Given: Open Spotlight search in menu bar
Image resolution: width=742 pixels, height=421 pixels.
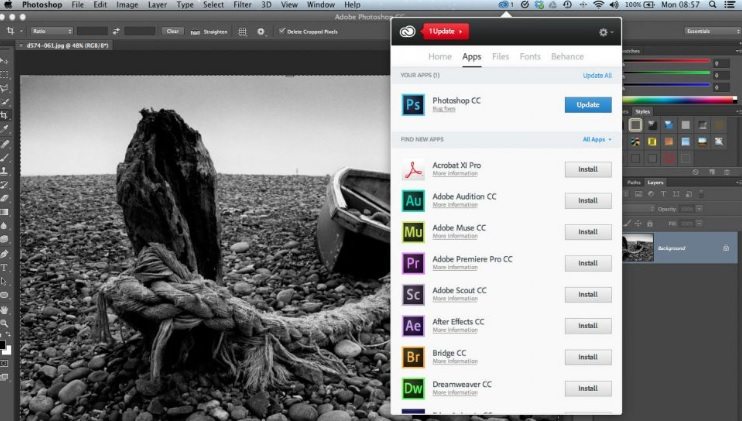Looking at the screenshot, I should tap(712, 5).
